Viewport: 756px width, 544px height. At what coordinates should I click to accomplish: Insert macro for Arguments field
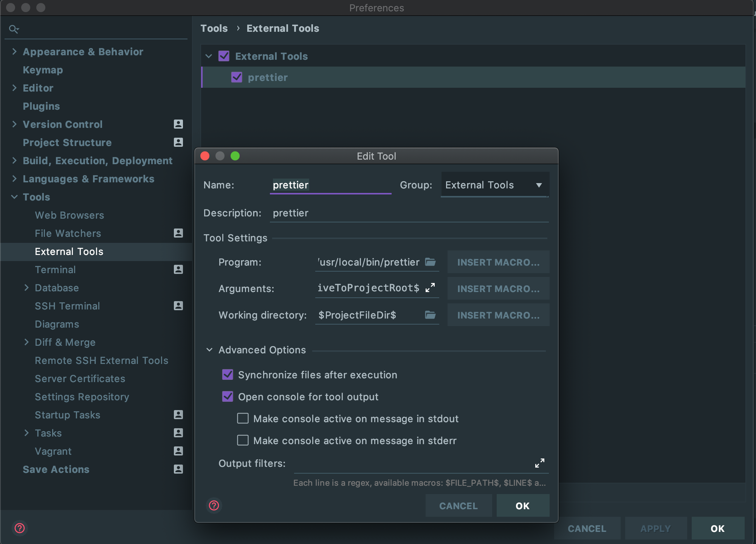[x=498, y=289]
